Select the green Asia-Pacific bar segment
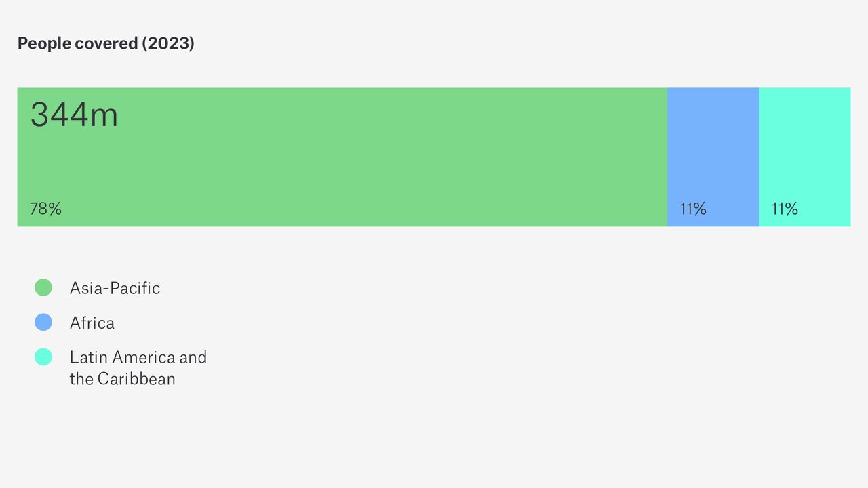 [x=342, y=157]
